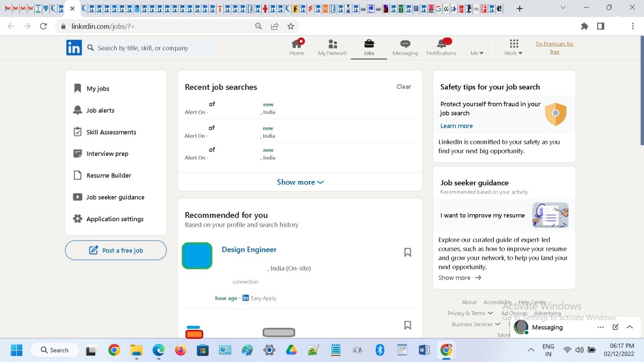Open My Network from the navigation bar
Screen dimensions: 644x362
[333, 48]
